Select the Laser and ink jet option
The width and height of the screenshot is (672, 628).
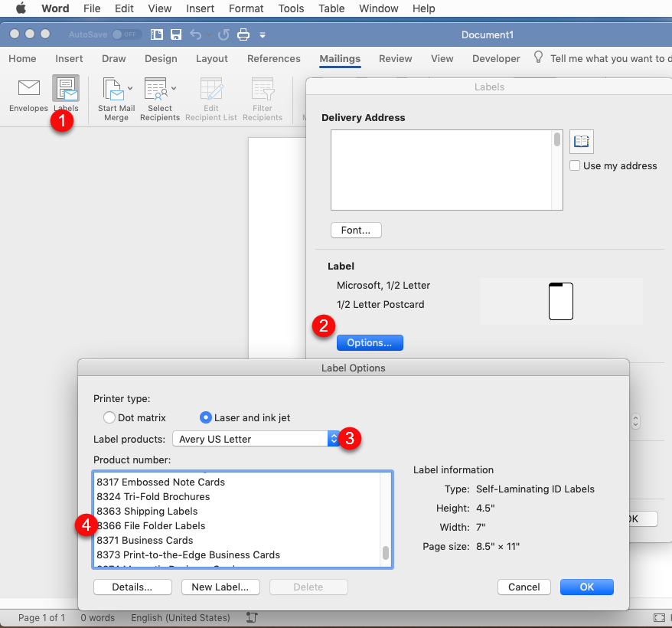tap(206, 417)
